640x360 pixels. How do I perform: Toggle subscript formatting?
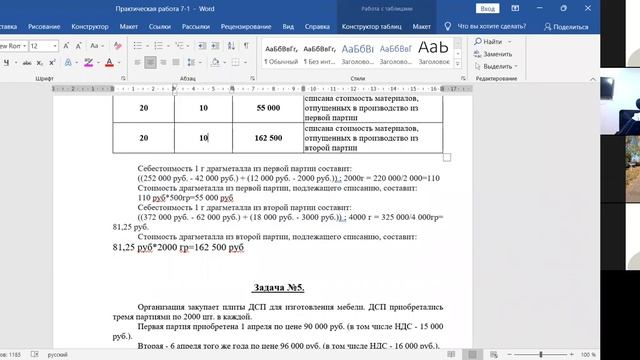(x=40, y=63)
